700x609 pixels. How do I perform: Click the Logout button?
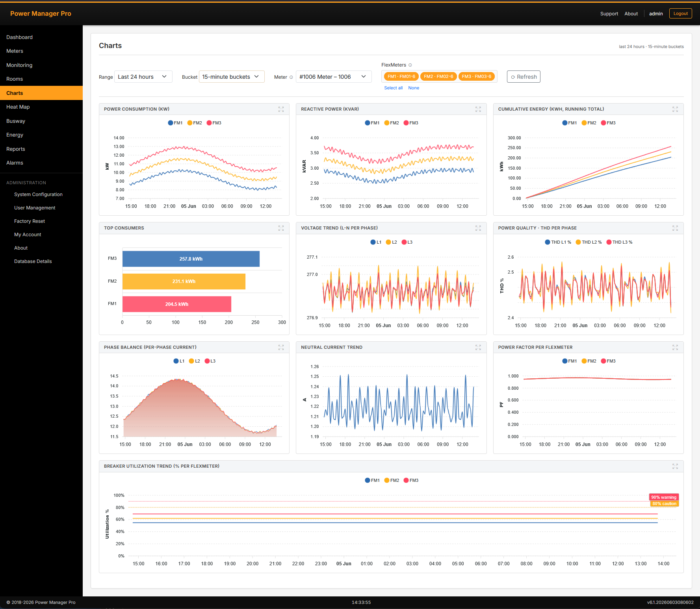pos(680,13)
